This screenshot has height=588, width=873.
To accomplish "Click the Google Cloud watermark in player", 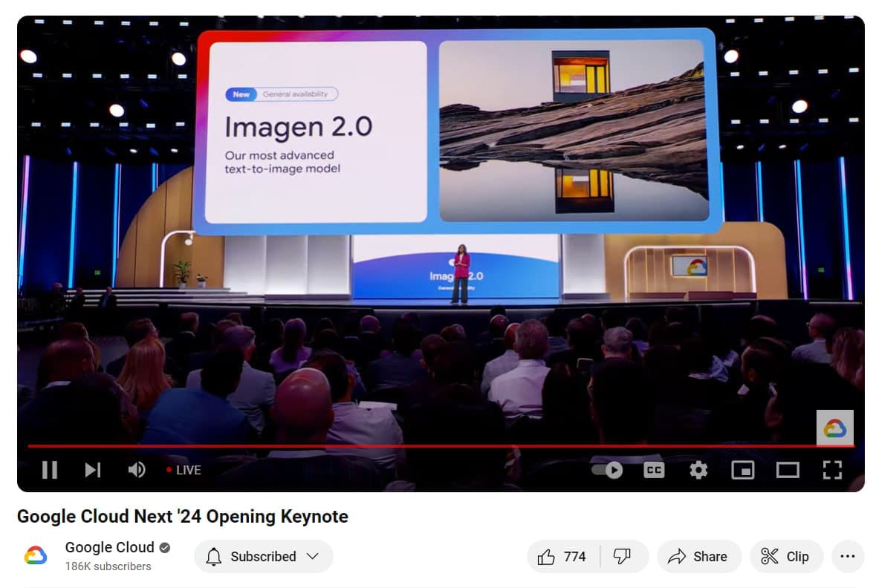I will [x=834, y=427].
